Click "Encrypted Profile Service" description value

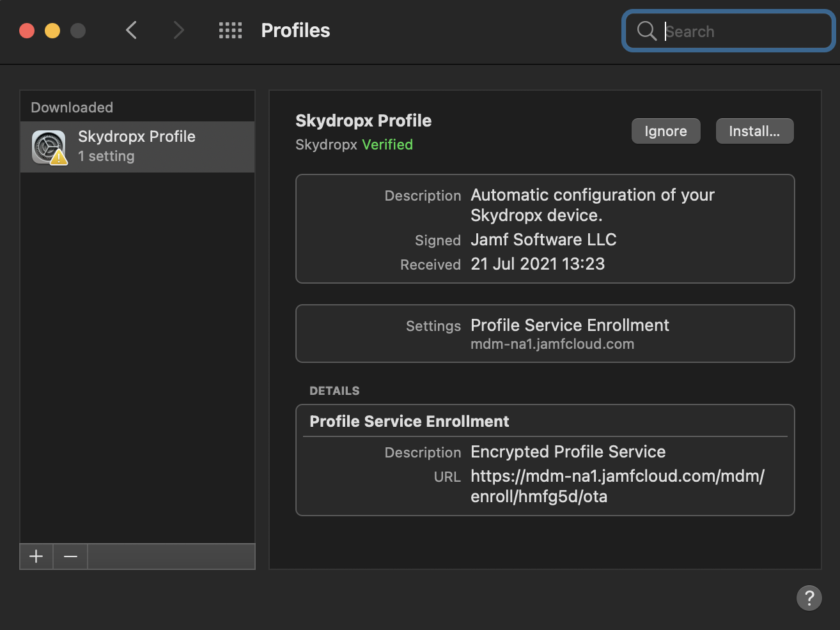click(568, 452)
